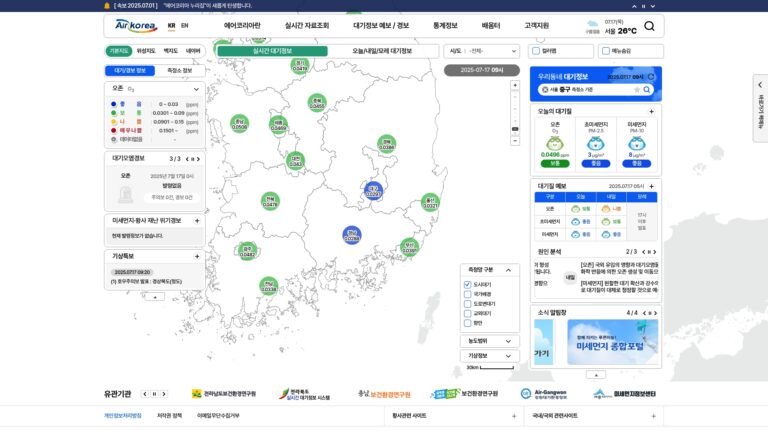Refresh the 우리동네 대기정보 panel
This screenshot has width=768, height=432.
651,77
